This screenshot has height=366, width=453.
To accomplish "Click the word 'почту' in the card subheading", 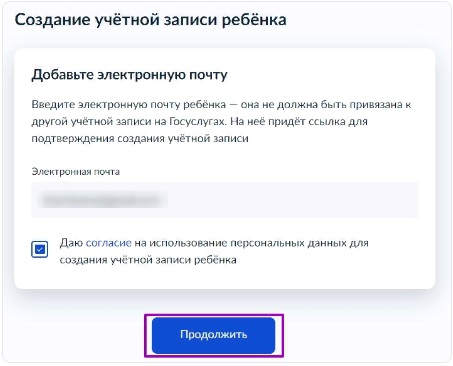I will [x=208, y=75].
